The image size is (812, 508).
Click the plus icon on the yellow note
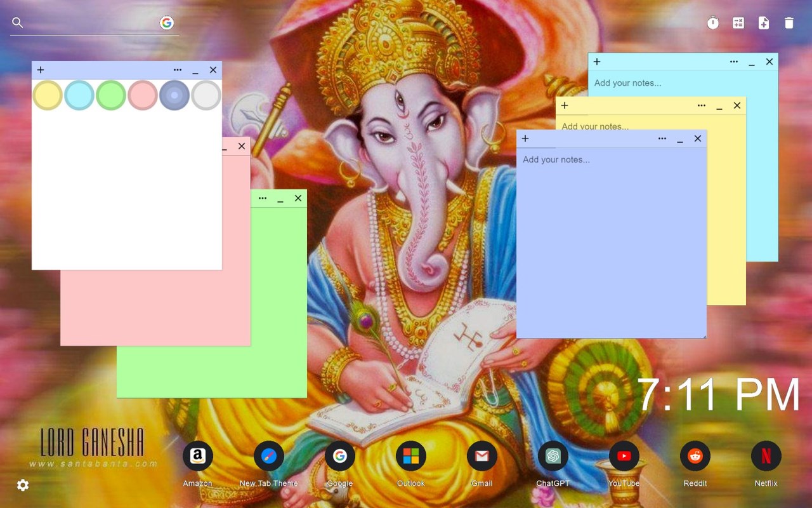click(x=565, y=105)
